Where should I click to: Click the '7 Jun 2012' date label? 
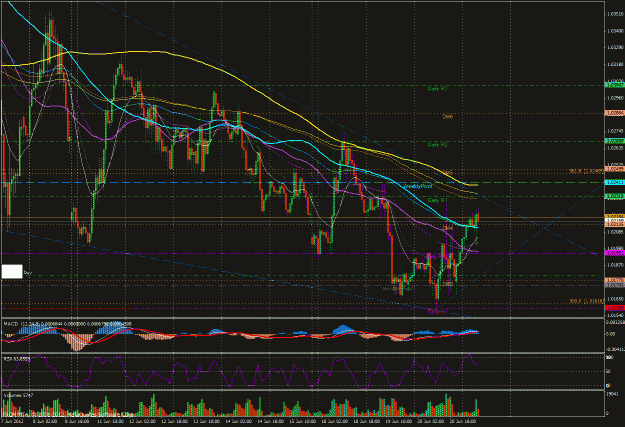click(11, 421)
